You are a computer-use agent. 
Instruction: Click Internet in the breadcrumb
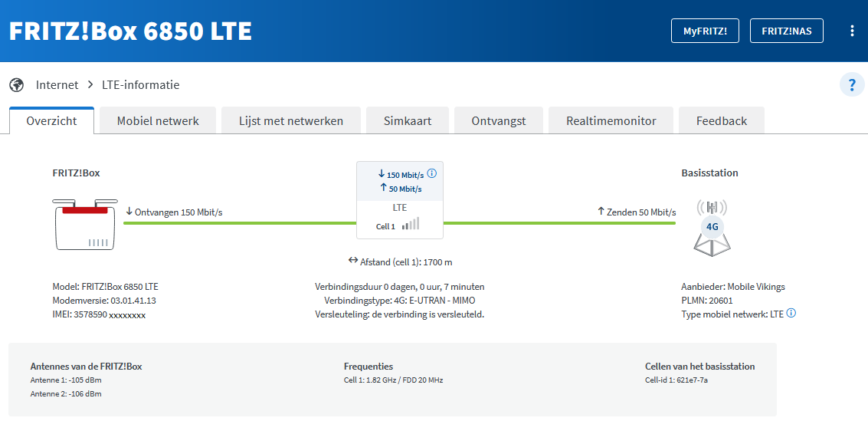(57, 85)
